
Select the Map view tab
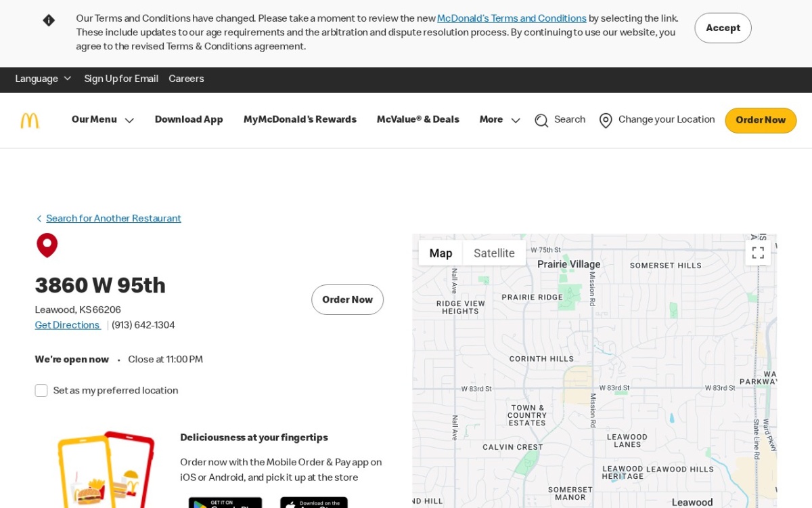pos(441,253)
